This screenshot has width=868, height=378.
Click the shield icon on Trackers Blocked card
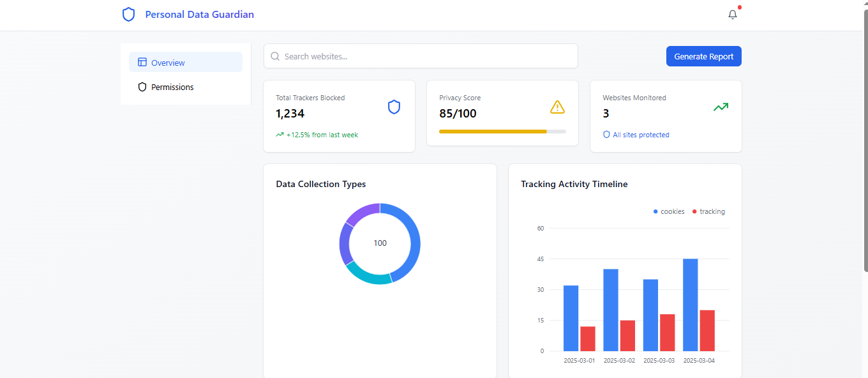tap(394, 107)
